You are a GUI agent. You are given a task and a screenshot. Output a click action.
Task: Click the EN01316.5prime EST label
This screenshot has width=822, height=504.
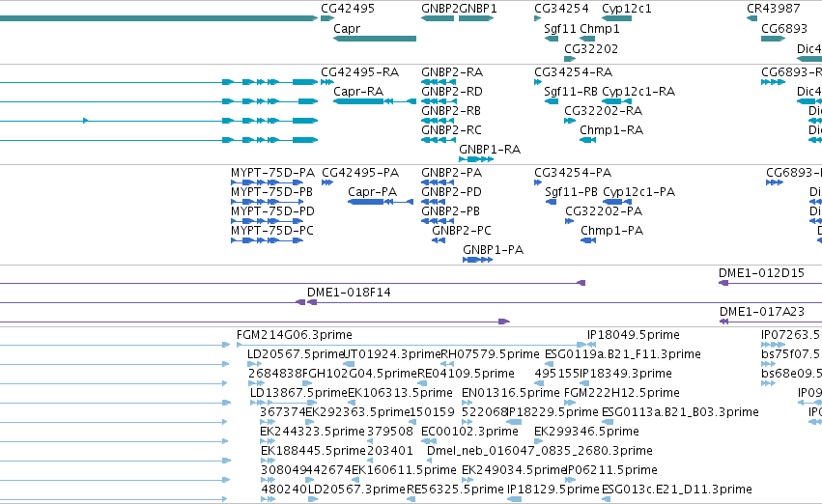pos(511,393)
